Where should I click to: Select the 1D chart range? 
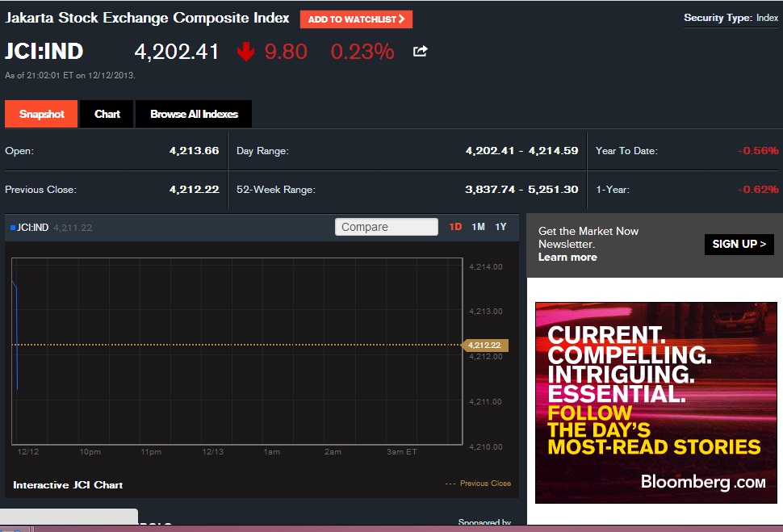click(x=455, y=227)
